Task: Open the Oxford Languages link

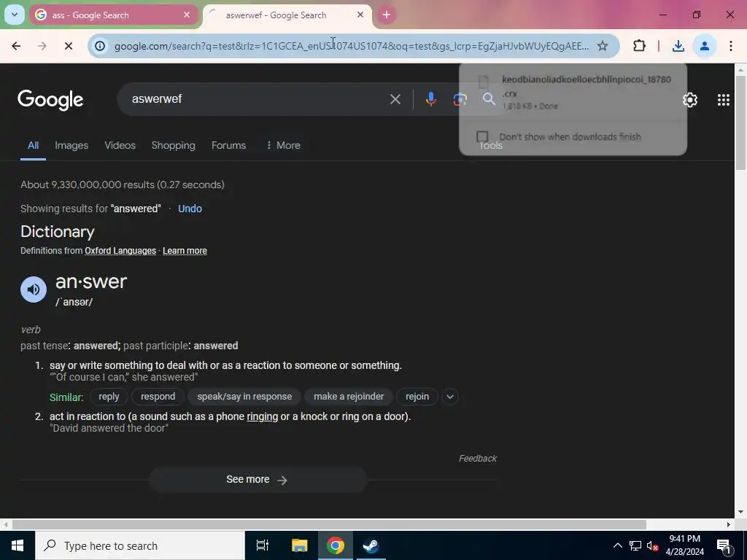Action: pyautogui.click(x=120, y=251)
